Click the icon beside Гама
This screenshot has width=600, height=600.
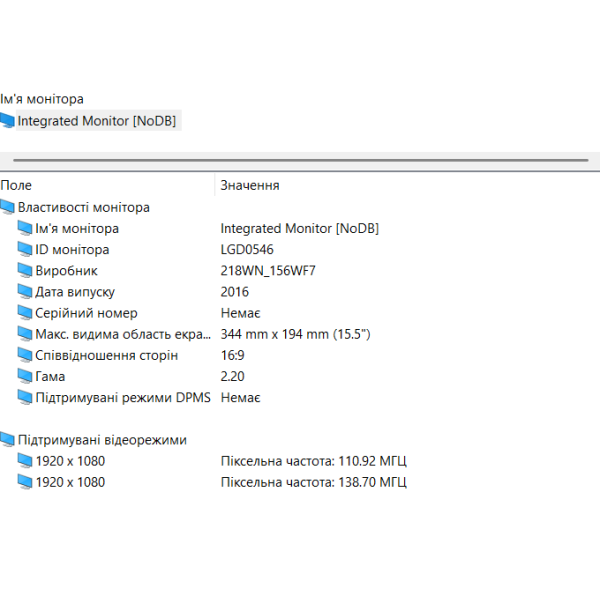[25, 376]
